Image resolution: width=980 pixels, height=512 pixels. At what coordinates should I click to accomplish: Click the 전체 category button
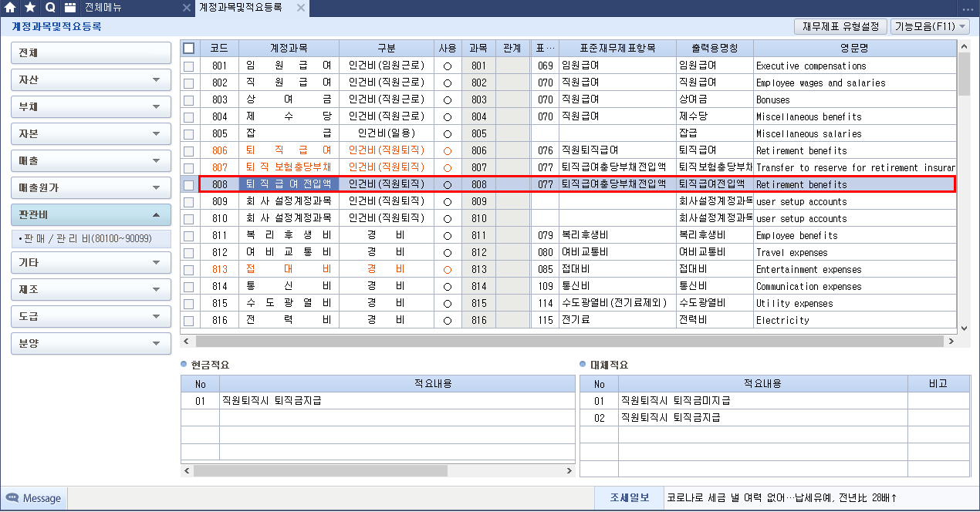coord(91,53)
